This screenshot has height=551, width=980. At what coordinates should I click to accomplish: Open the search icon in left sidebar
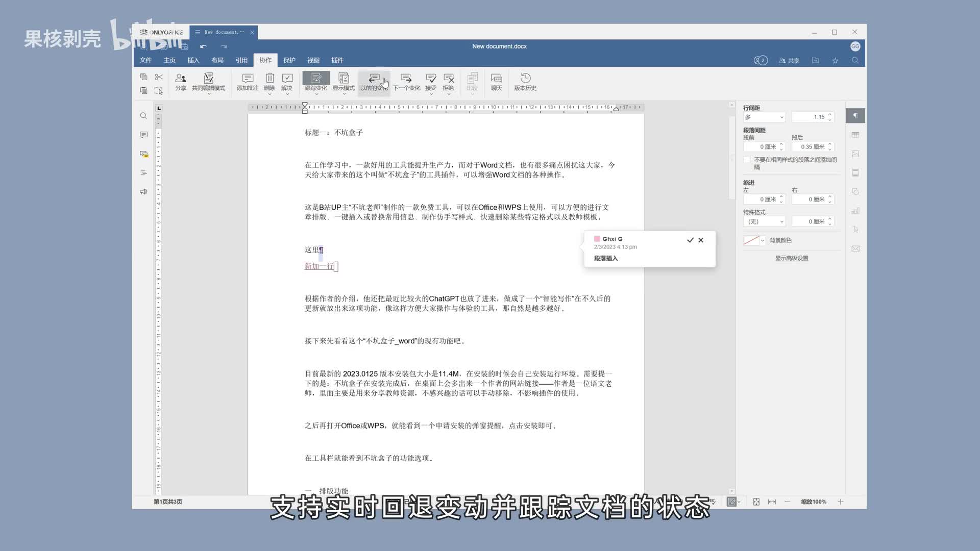coord(143,116)
